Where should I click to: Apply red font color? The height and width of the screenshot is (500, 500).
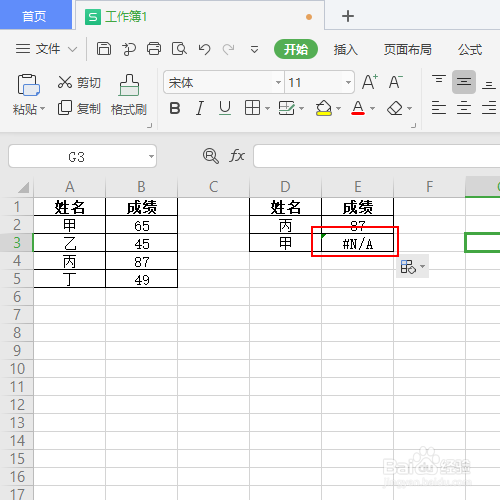(x=358, y=108)
